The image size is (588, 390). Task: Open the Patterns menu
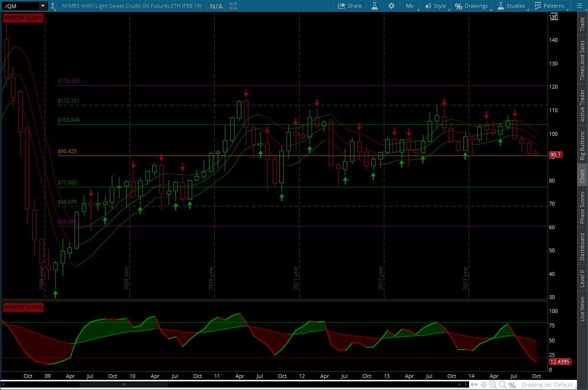tap(549, 6)
